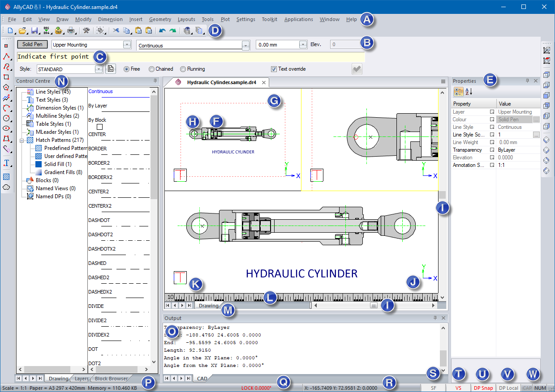Sort properties alphabetically with the A-Z icon
The height and width of the screenshot is (392, 555).
click(469, 92)
